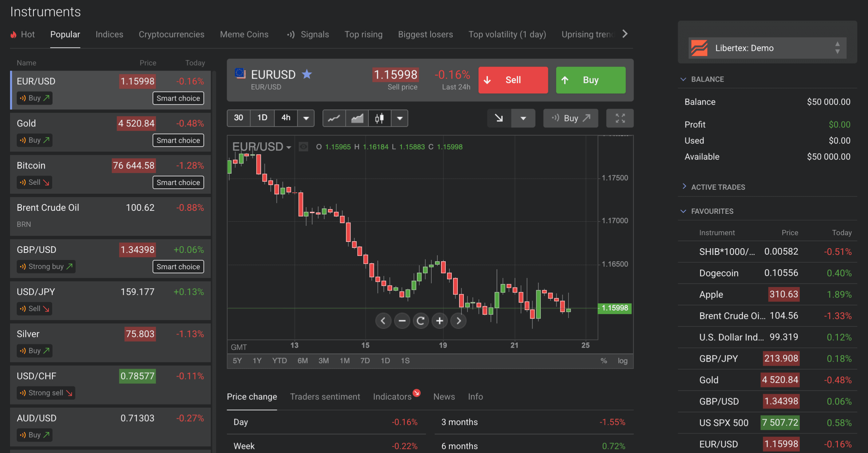This screenshot has height=453, width=868.
Task: Click Smart choice badge for Bitcoin
Action: tap(178, 182)
